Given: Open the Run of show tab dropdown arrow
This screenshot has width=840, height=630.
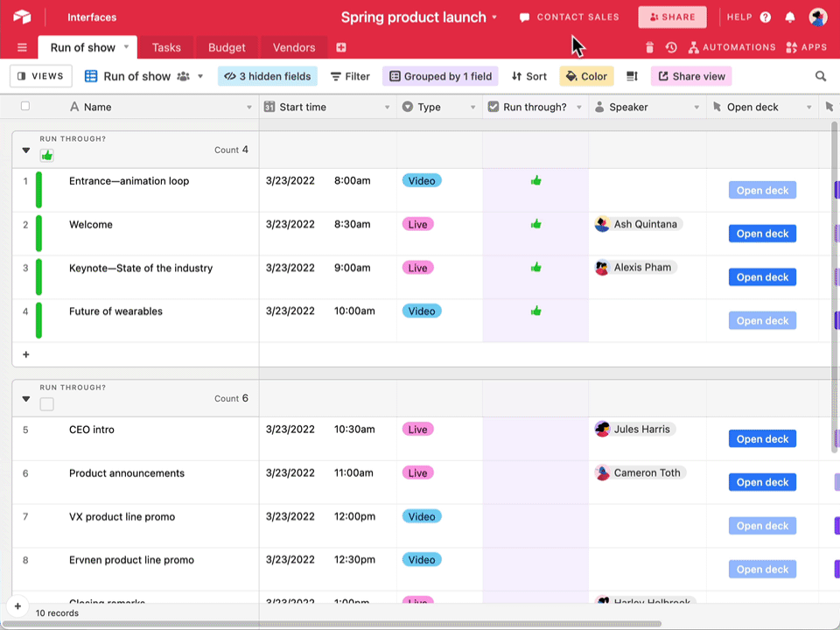Looking at the screenshot, I should click(126, 46).
